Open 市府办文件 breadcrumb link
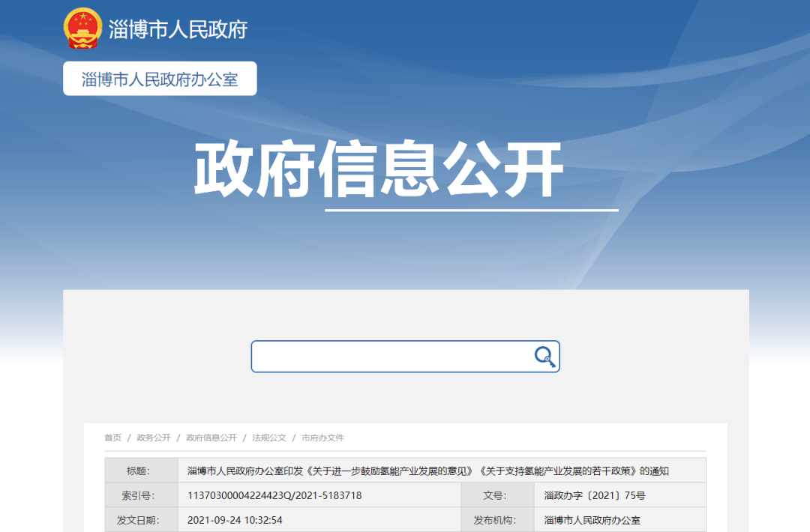810x532 pixels. [322, 438]
